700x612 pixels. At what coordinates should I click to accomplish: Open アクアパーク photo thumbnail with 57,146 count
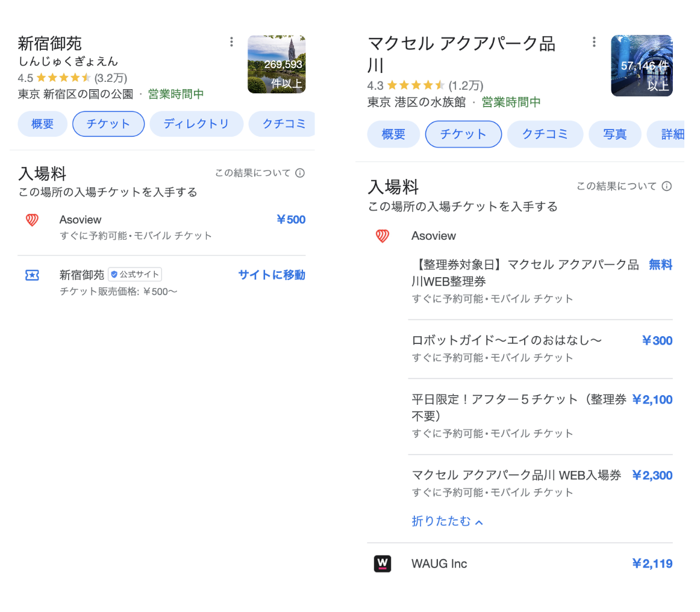642,66
